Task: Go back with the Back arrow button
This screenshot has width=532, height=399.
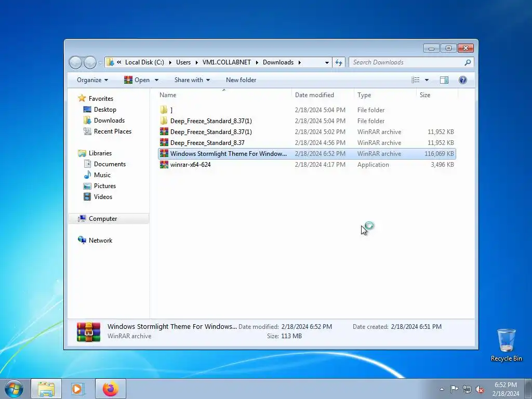Action: coord(75,62)
